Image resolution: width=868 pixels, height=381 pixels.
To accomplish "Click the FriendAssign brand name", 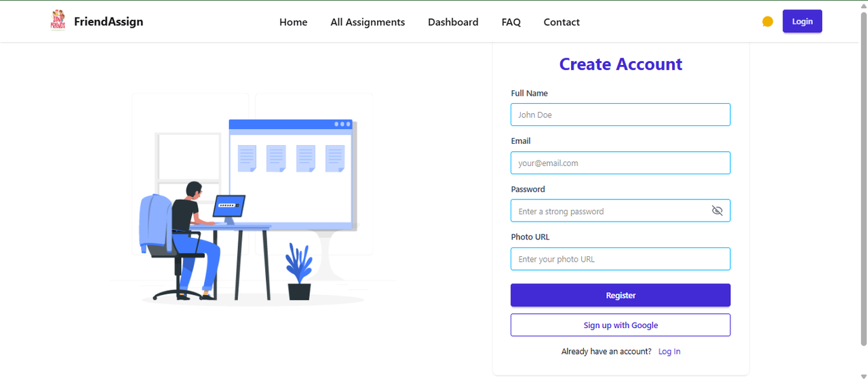I will pyautogui.click(x=108, y=22).
